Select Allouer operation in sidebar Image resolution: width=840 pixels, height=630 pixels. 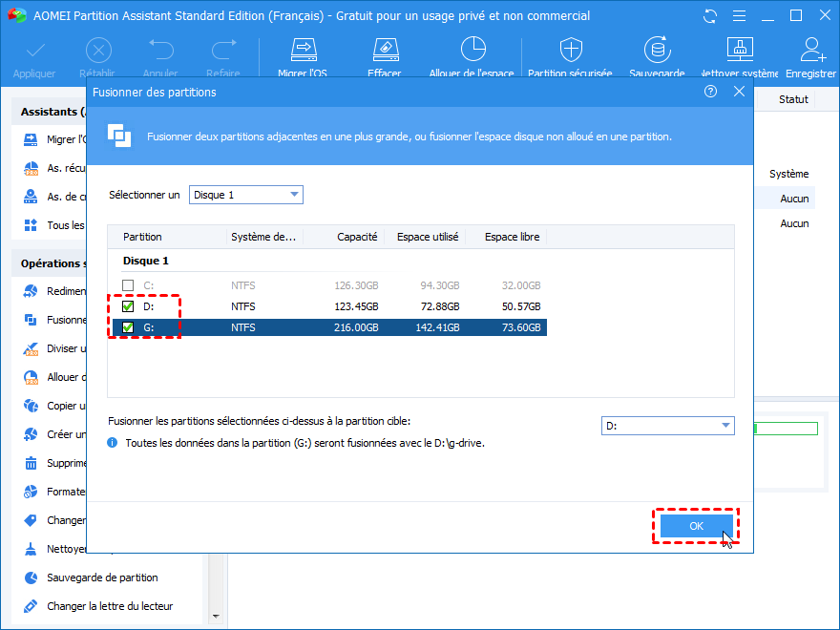point(54,377)
